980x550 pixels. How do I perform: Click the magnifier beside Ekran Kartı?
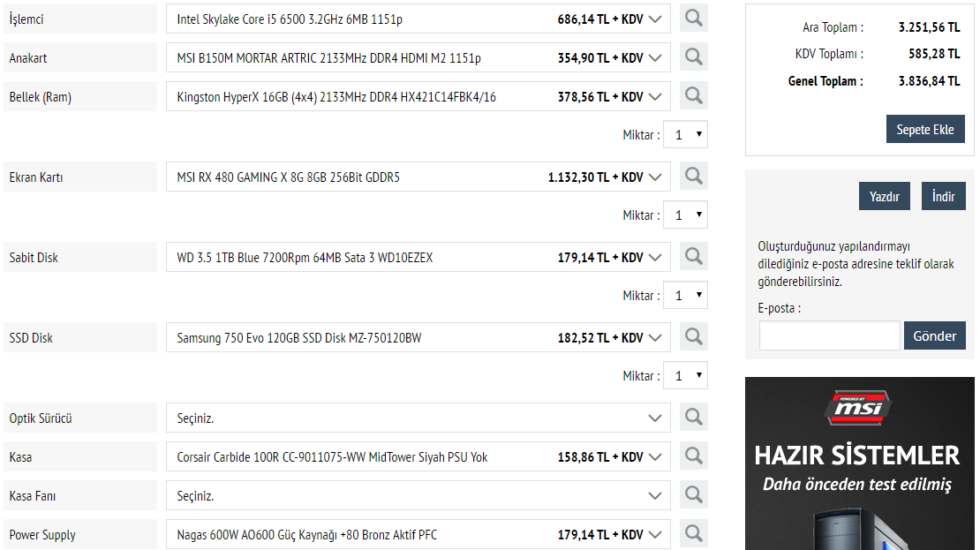(x=693, y=177)
